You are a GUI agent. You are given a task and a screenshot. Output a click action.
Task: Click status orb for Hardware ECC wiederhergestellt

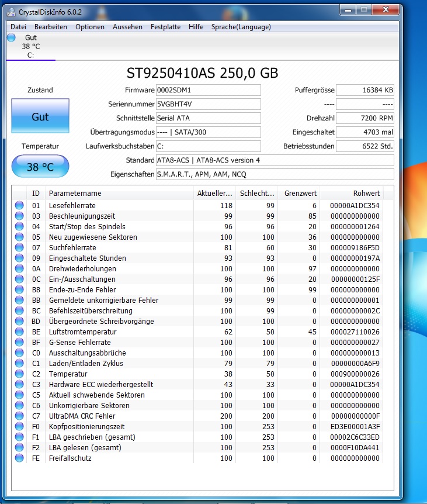click(19, 384)
